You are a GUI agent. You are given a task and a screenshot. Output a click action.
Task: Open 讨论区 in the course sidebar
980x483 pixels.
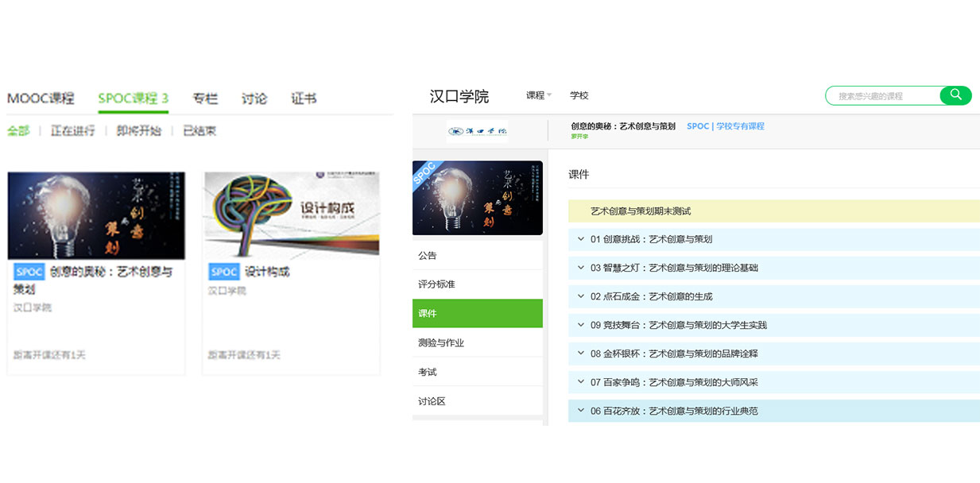click(478, 401)
